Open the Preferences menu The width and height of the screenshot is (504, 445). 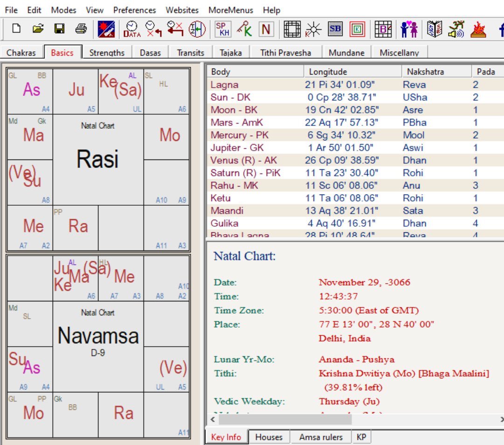[x=134, y=10]
